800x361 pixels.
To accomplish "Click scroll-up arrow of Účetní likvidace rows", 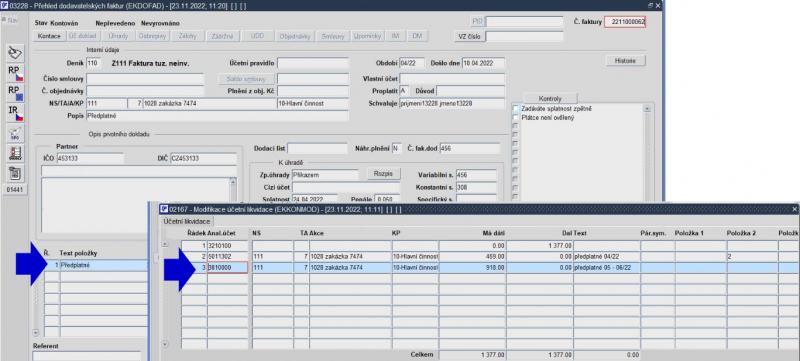I will click(165, 244).
